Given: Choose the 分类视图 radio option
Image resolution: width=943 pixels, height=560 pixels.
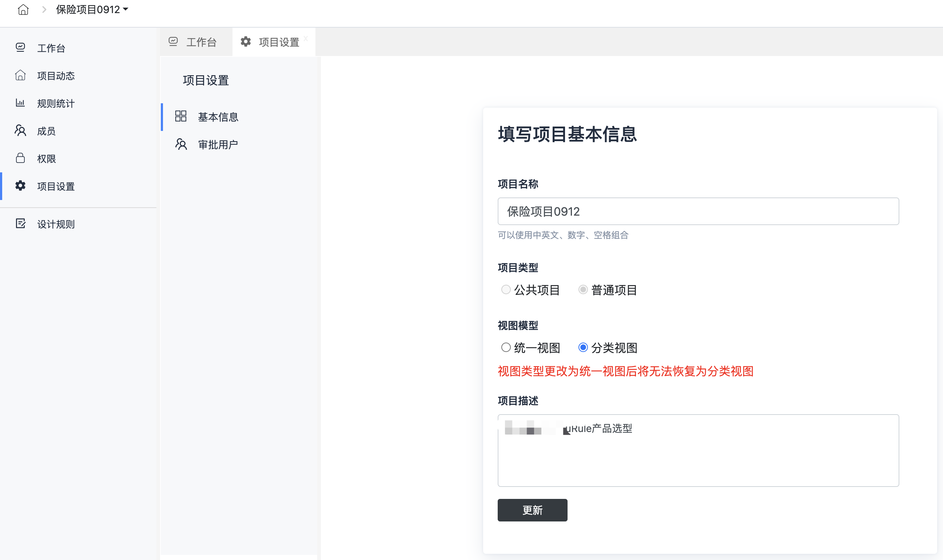Looking at the screenshot, I should coord(583,347).
